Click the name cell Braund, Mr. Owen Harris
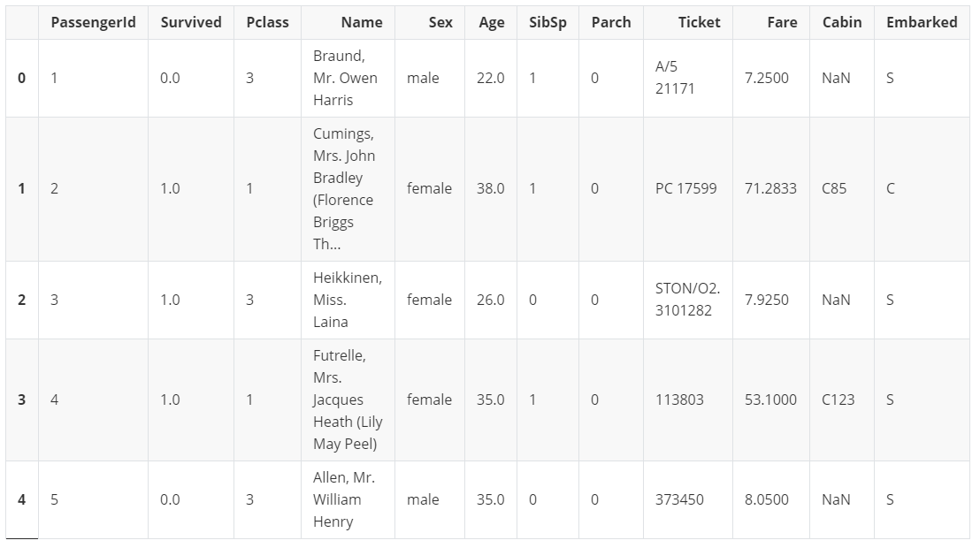Viewport: 980px width, 548px height. pos(348,78)
